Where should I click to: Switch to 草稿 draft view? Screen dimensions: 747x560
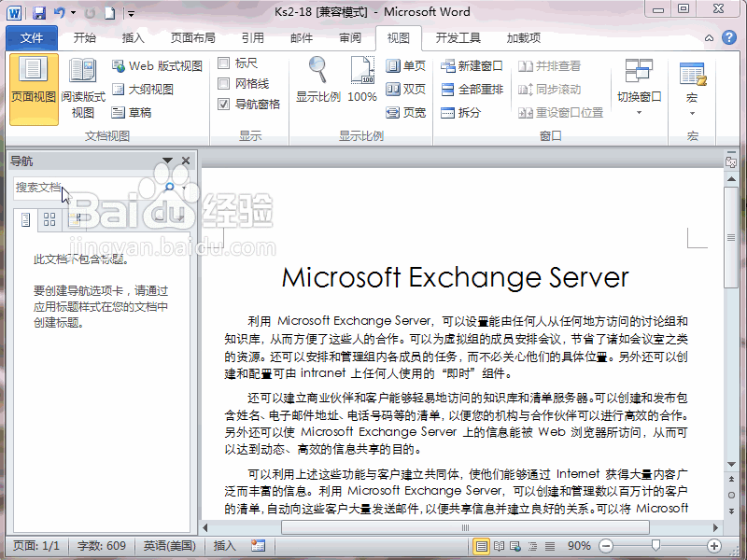pyautogui.click(x=132, y=112)
